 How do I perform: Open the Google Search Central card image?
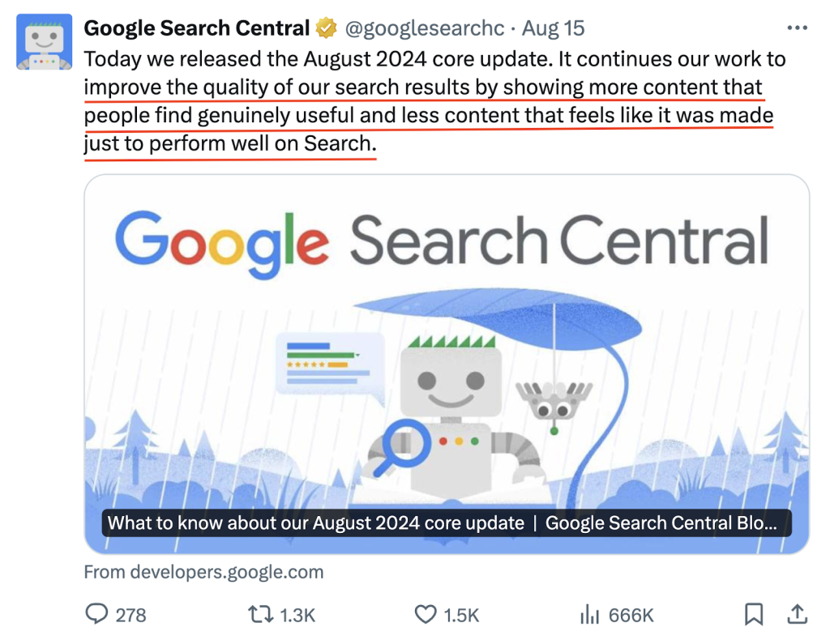[447, 340]
